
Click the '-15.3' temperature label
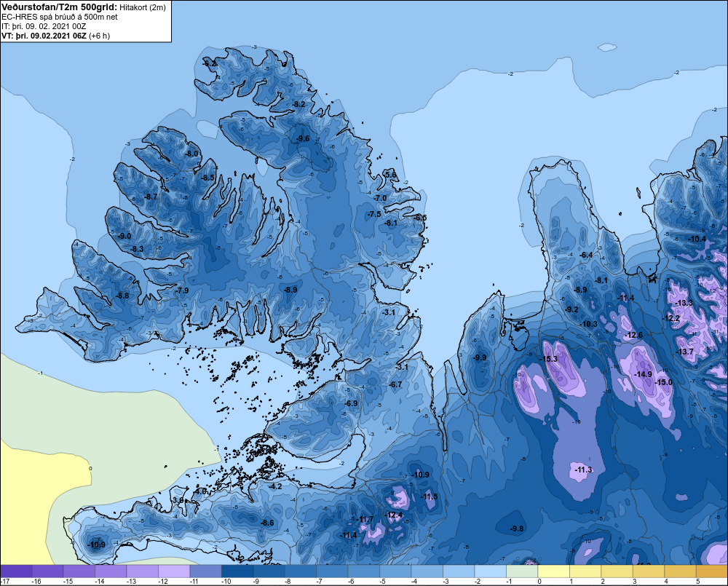548,359
